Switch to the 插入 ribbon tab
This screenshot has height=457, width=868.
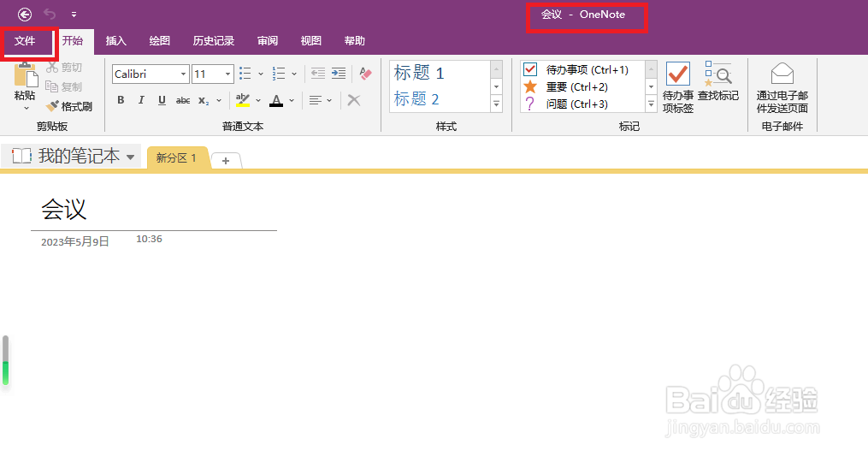116,41
